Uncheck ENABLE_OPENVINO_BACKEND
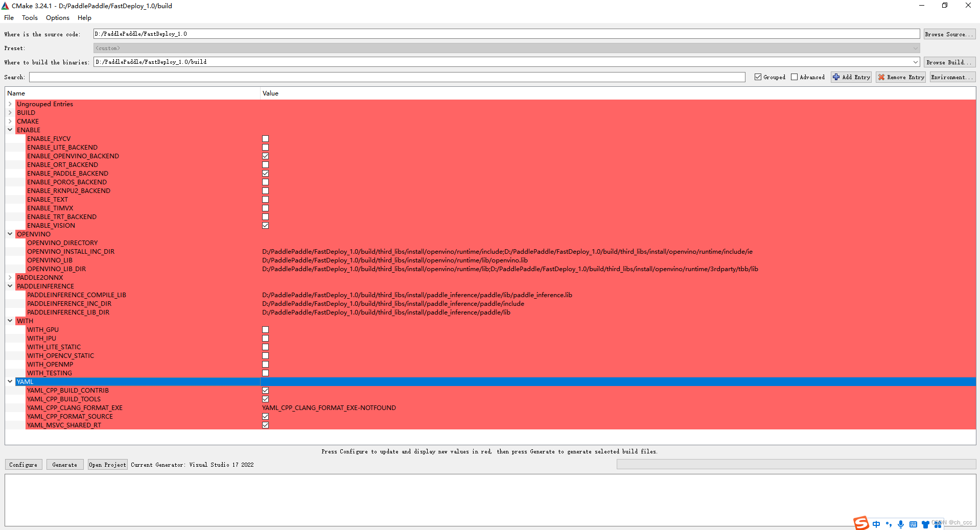This screenshot has height=530, width=980. 265,156
